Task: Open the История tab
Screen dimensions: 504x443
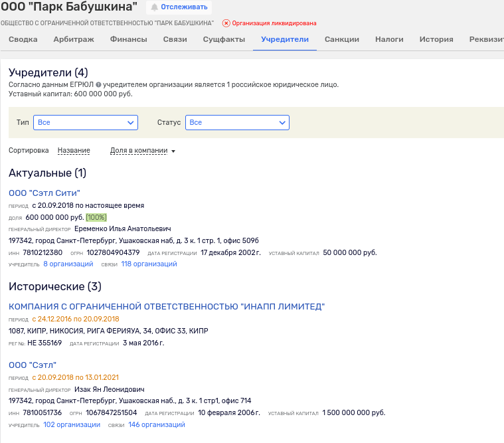Action: [436, 39]
